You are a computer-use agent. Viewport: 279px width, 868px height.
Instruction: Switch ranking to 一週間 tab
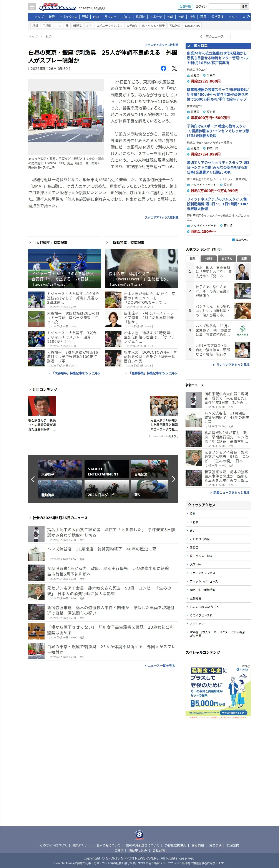coord(209,258)
